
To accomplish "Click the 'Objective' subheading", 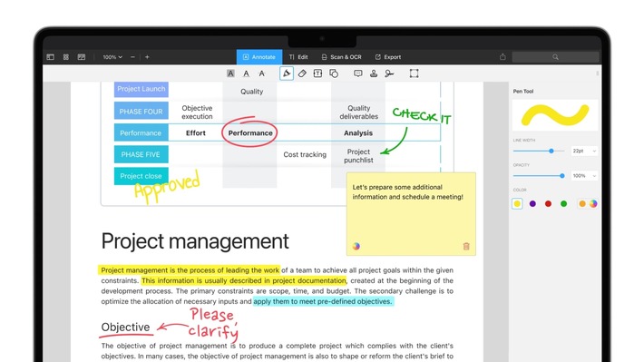I will pyautogui.click(x=125, y=328).
